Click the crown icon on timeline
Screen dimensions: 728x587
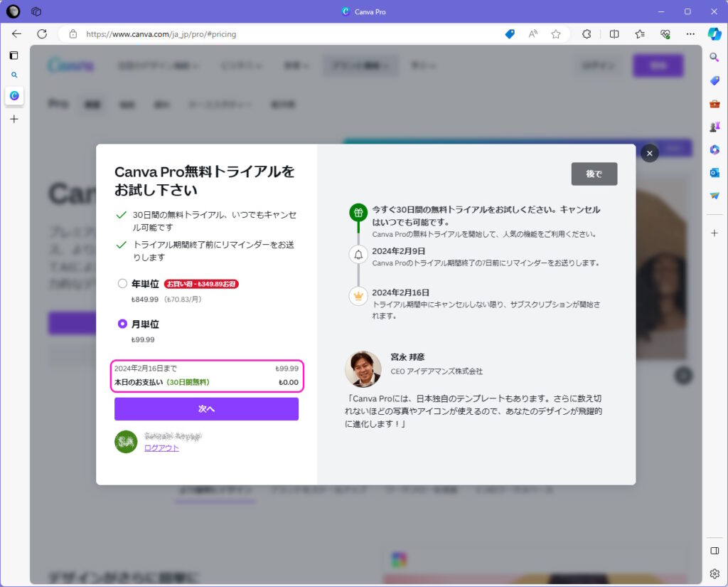tap(358, 296)
